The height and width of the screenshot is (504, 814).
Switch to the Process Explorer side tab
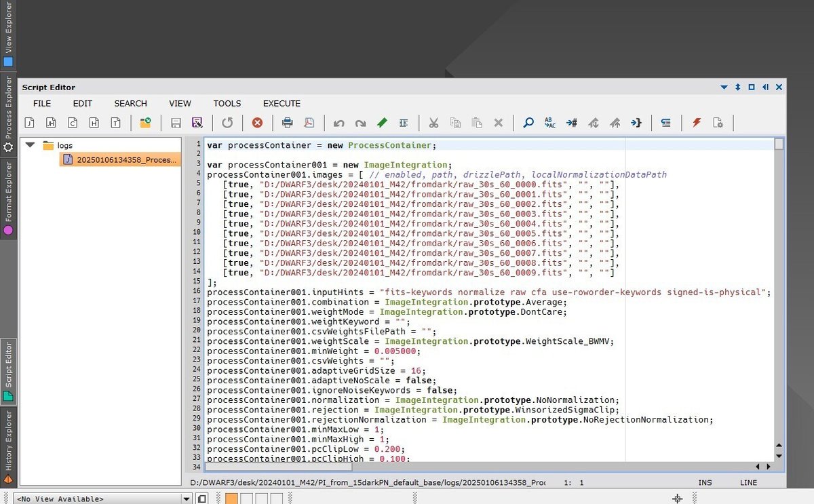click(x=8, y=114)
